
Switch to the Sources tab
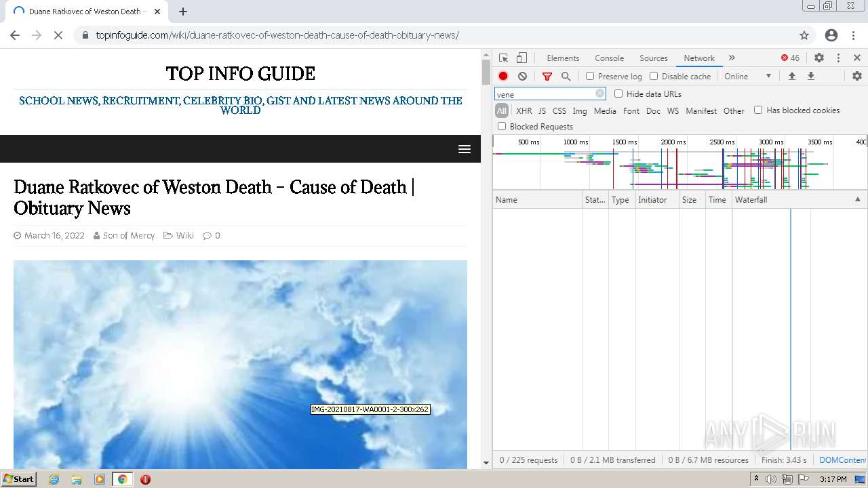click(x=654, y=58)
